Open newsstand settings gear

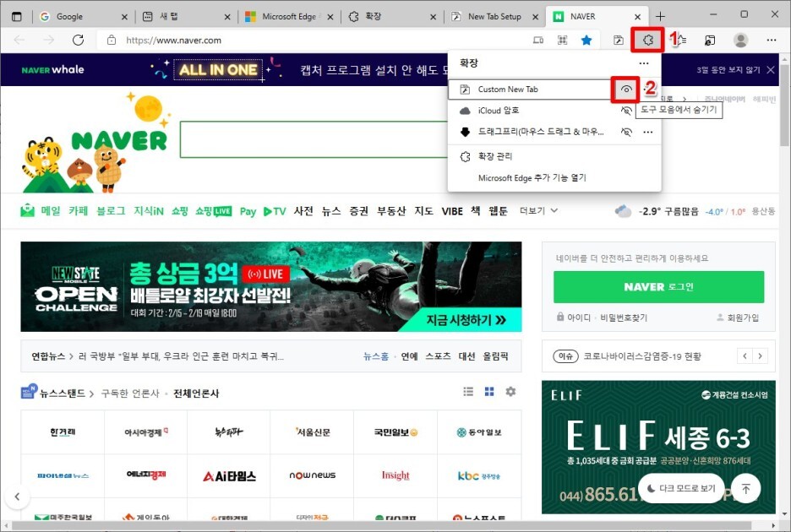(510, 391)
